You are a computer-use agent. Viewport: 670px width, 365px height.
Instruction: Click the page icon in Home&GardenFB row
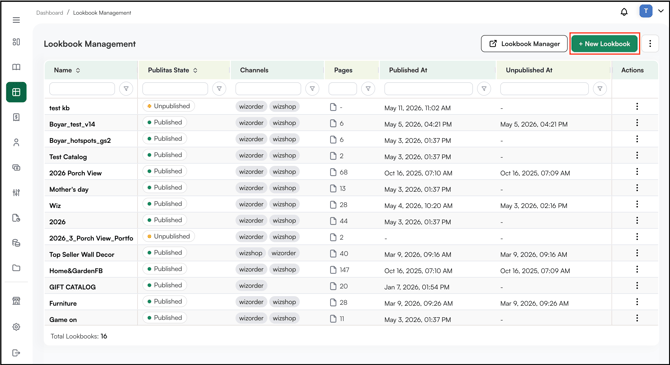point(333,270)
